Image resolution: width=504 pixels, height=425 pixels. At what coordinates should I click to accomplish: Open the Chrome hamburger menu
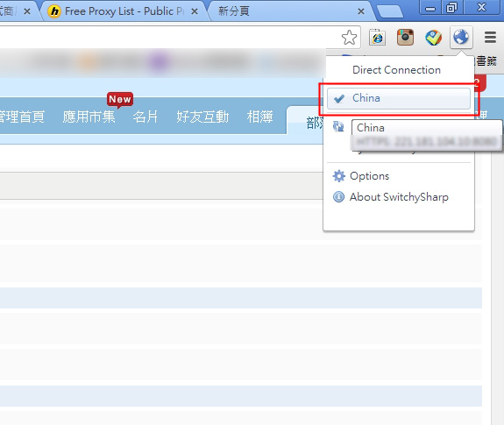tap(490, 38)
